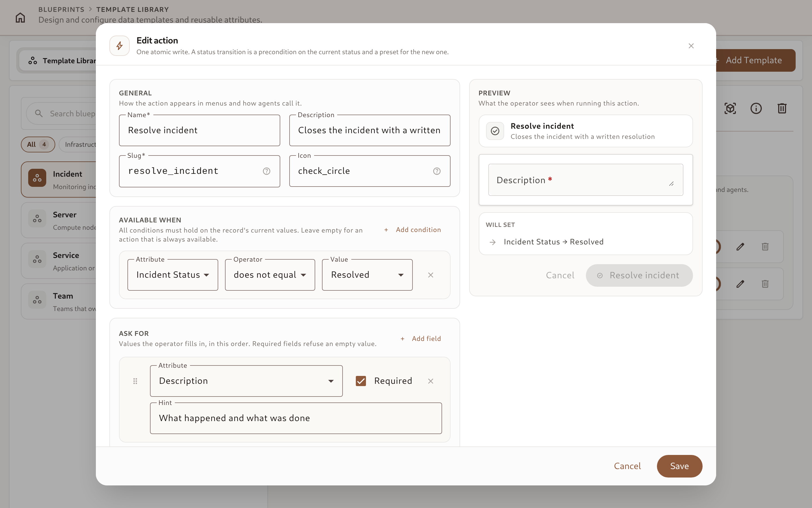Click the home icon in the top bar
This screenshot has height=508, width=812.
pos(20,17)
